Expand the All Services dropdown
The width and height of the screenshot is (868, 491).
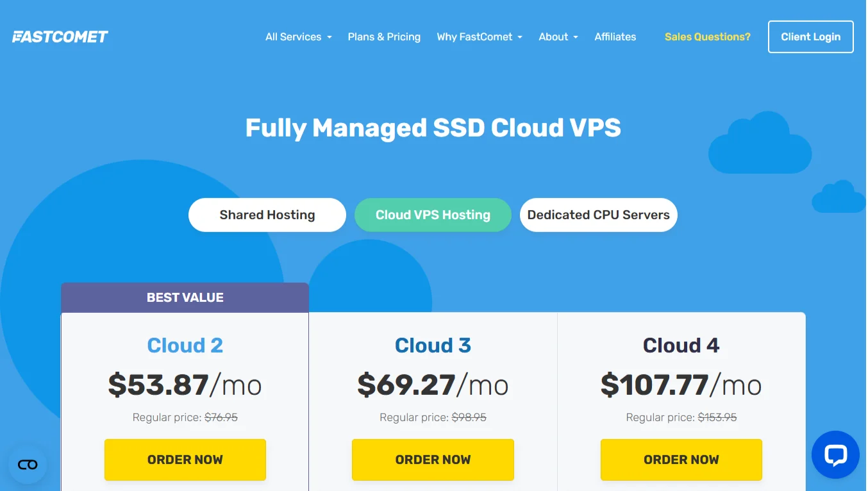pos(299,37)
